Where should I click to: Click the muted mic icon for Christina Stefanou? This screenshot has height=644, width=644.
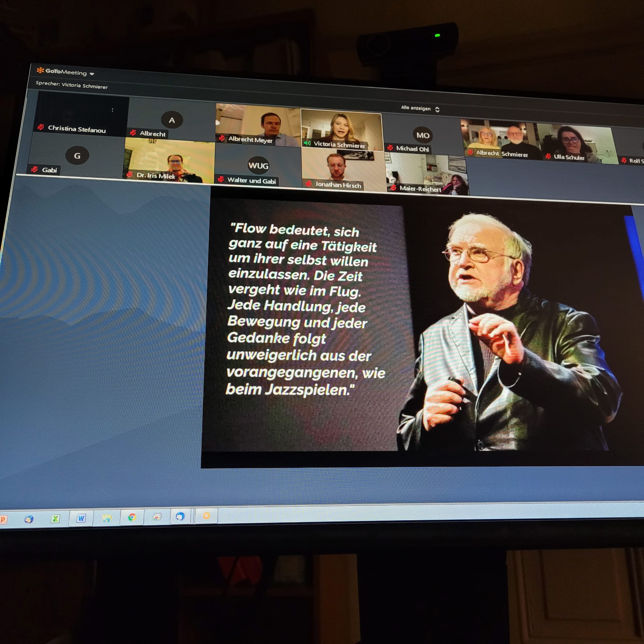pos(41,127)
